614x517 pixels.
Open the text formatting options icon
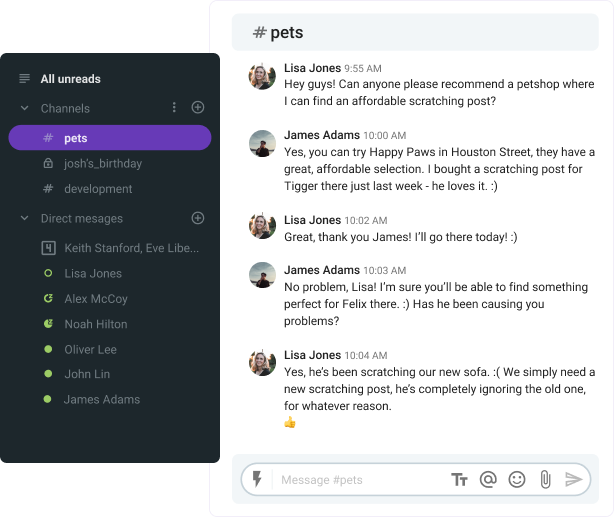click(460, 480)
